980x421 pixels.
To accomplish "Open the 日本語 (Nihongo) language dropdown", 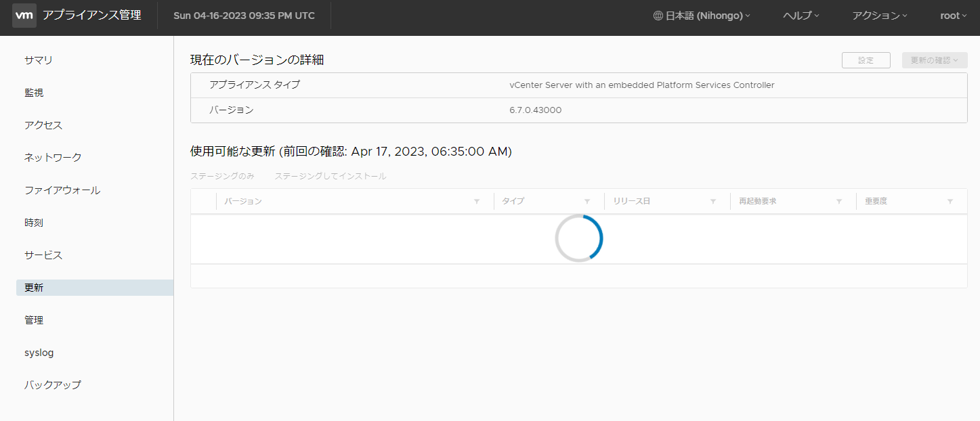I will 702,16.
